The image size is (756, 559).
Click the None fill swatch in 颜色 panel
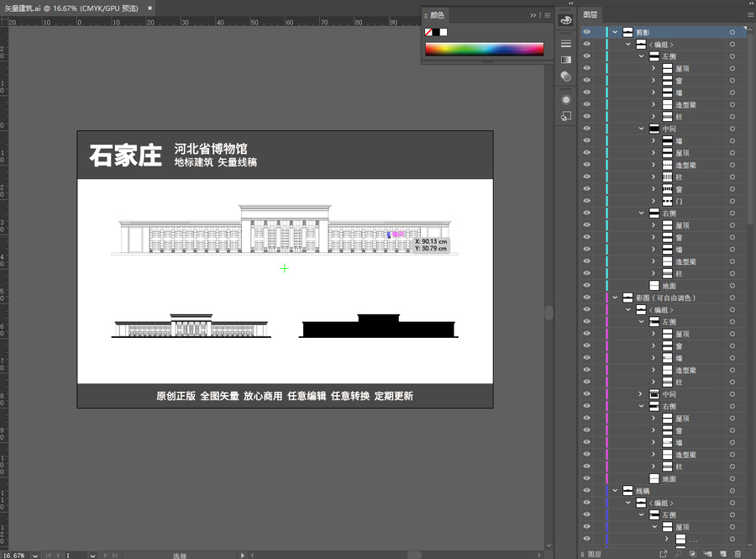click(x=428, y=32)
